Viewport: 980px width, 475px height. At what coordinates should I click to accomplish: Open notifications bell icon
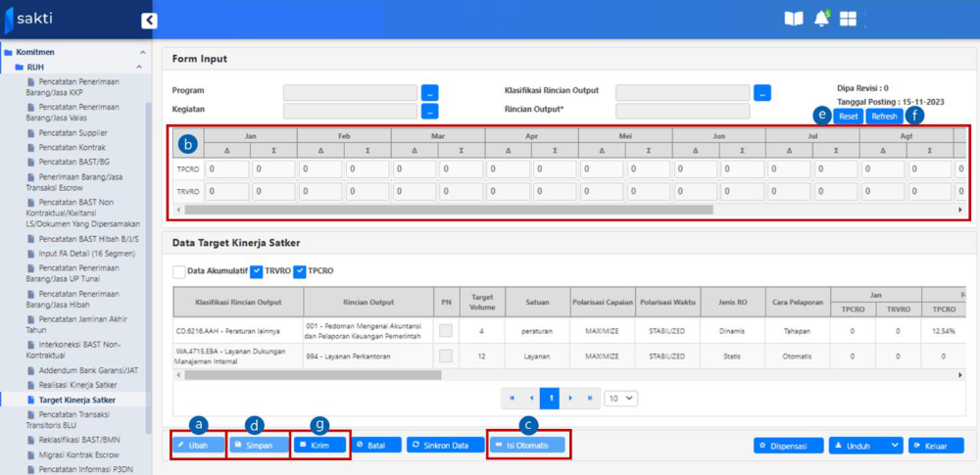click(821, 20)
